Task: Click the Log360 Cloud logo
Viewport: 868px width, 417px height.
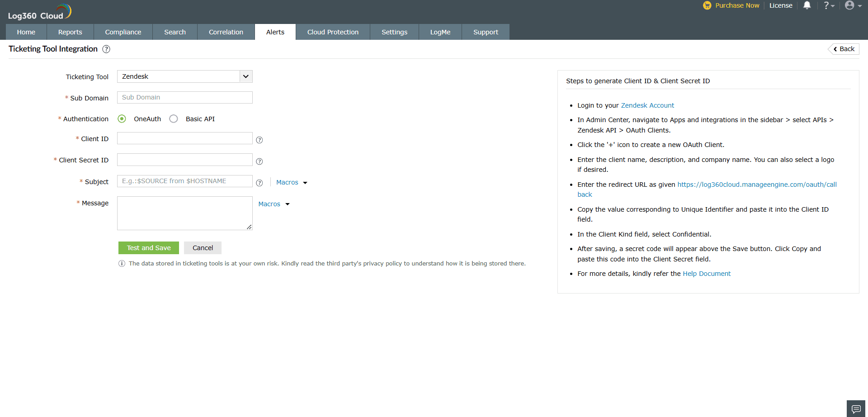Action: tap(40, 12)
